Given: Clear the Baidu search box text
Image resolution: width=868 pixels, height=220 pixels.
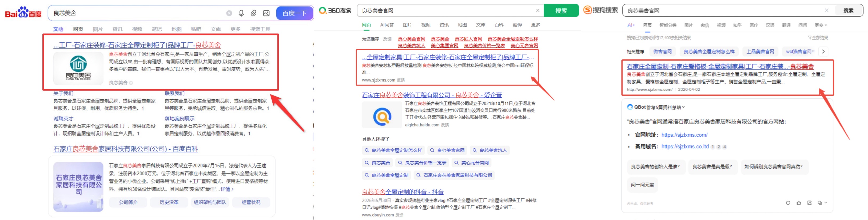Looking at the screenshot, I should coord(229,13).
